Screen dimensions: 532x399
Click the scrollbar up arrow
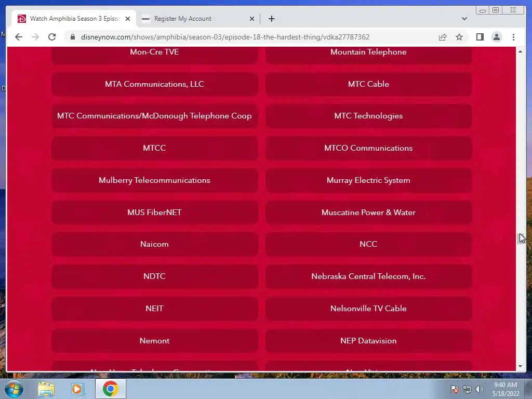point(521,51)
